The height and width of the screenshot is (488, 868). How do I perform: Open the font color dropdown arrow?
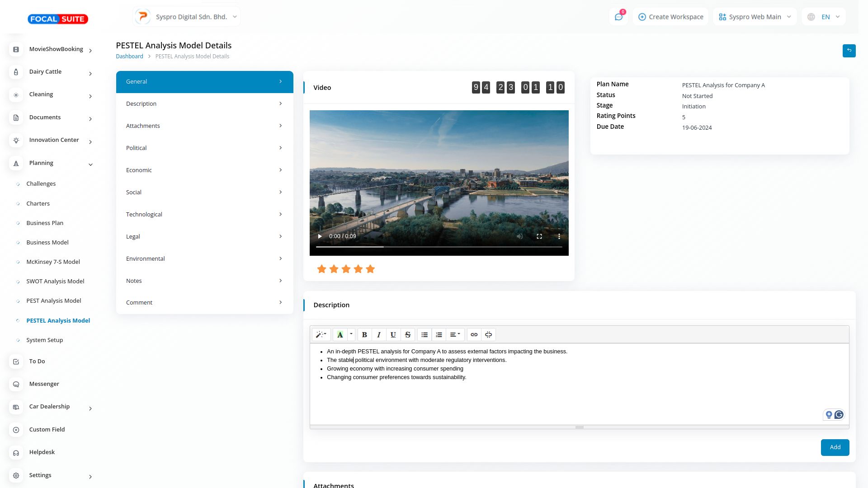tap(351, 334)
